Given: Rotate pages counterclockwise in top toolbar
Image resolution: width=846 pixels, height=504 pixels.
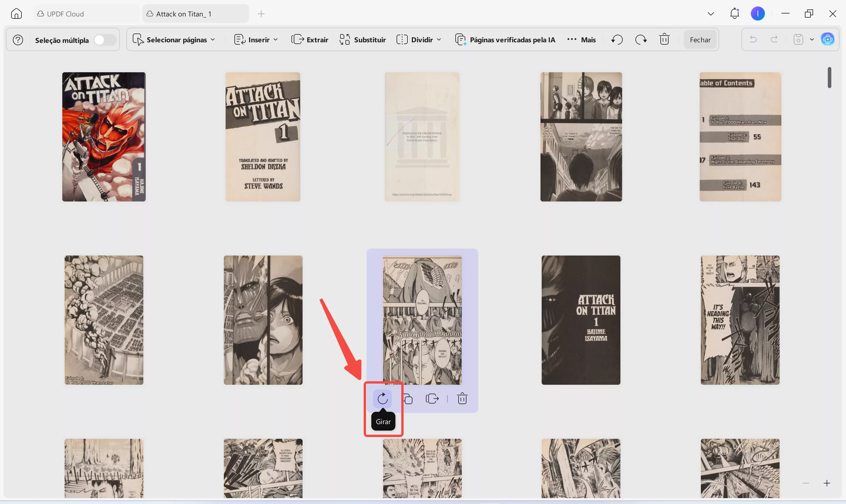Looking at the screenshot, I should 617,40.
